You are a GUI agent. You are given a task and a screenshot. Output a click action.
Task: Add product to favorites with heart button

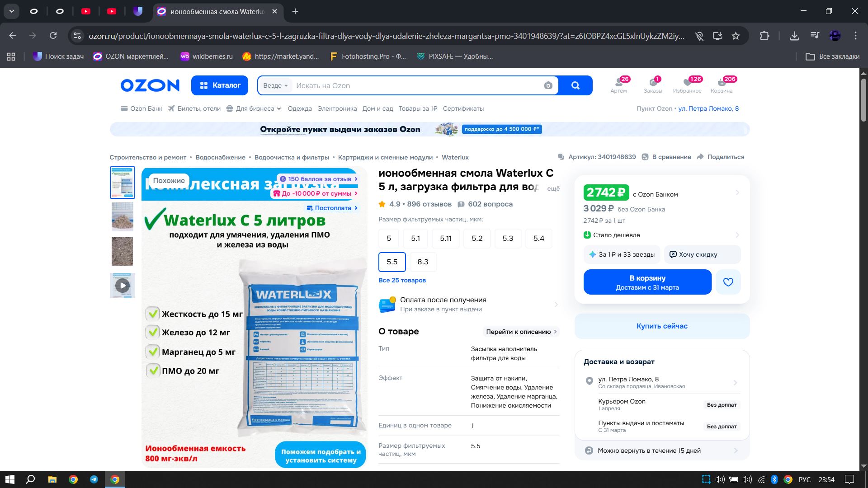click(x=728, y=282)
